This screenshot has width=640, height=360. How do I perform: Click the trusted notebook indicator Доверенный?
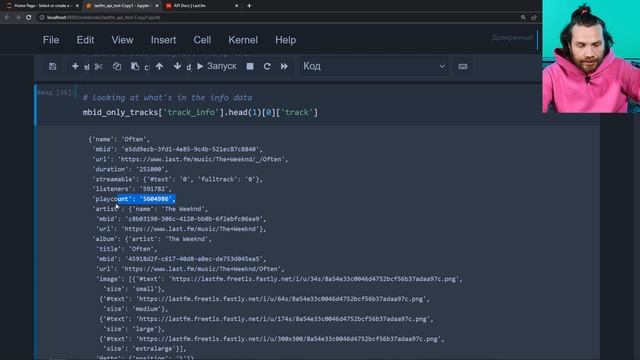coord(512,38)
